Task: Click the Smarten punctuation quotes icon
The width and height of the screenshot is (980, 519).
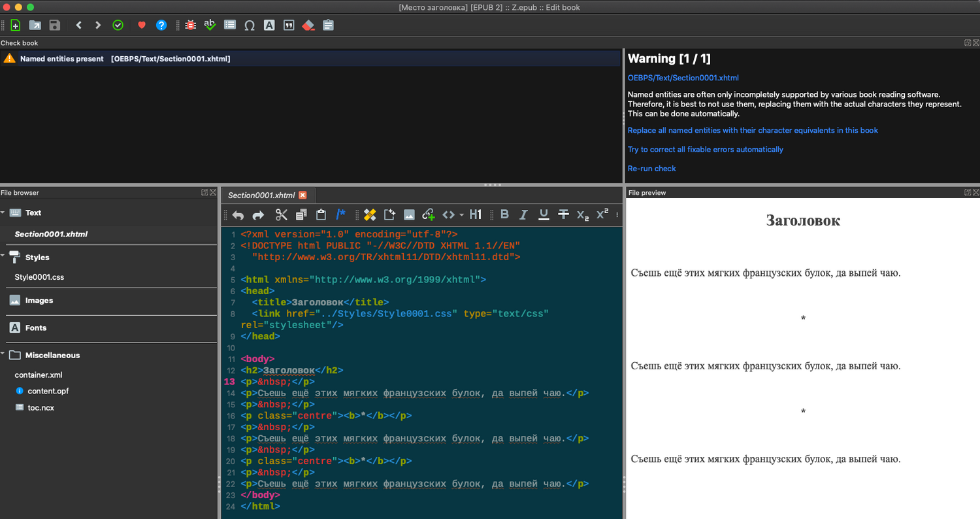Action: click(289, 25)
